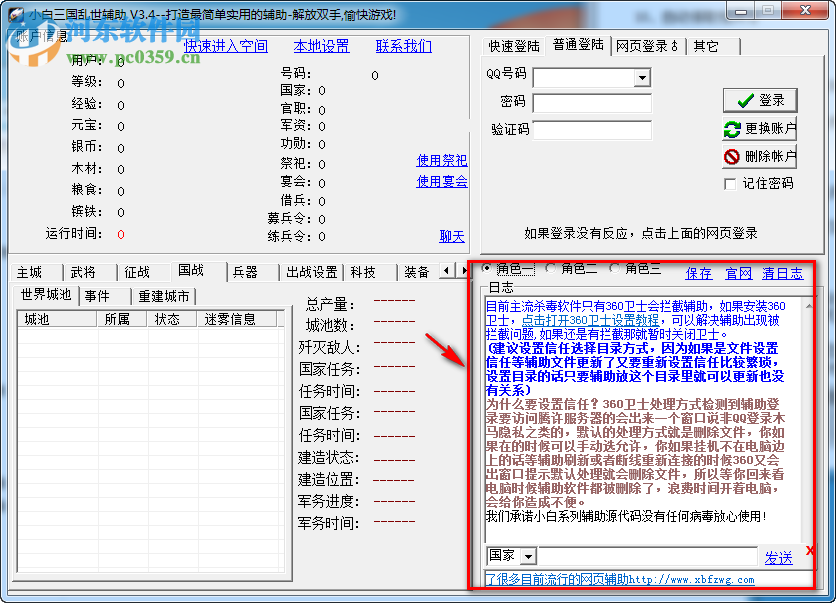Click the 状态 column header
Viewport: 836px width, 603px height.
click(172, 319)
